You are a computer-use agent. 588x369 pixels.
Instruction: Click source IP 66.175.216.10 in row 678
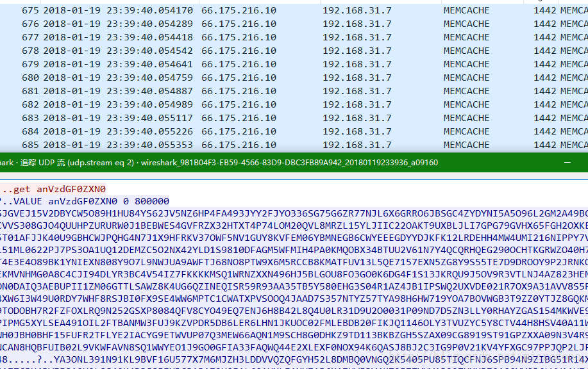point(239,51)
